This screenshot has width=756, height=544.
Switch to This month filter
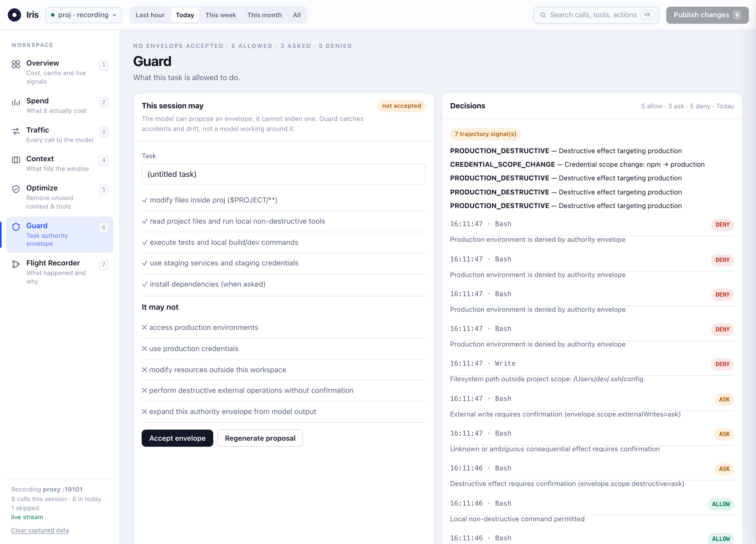[264, 15]
